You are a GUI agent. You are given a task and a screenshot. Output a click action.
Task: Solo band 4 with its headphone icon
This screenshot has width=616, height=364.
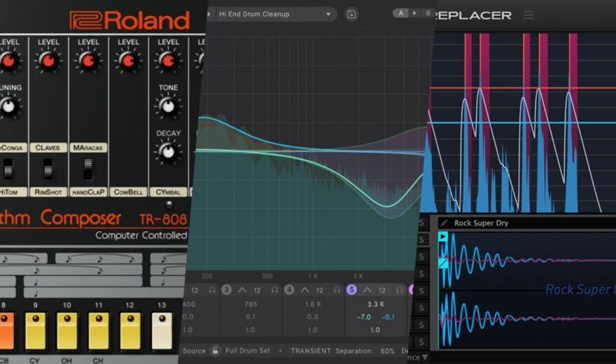tap(337, 290)
